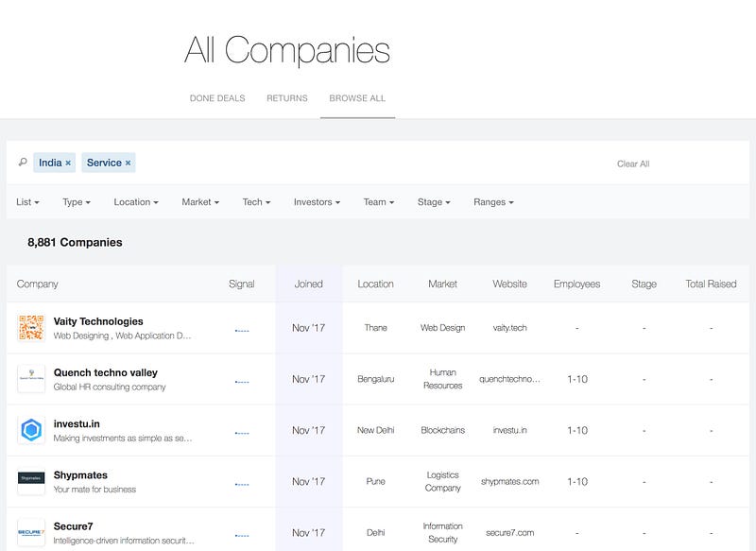Expand the Type filter dropdown
This screenshot has width=756, height=551.
tap(77, 202)
